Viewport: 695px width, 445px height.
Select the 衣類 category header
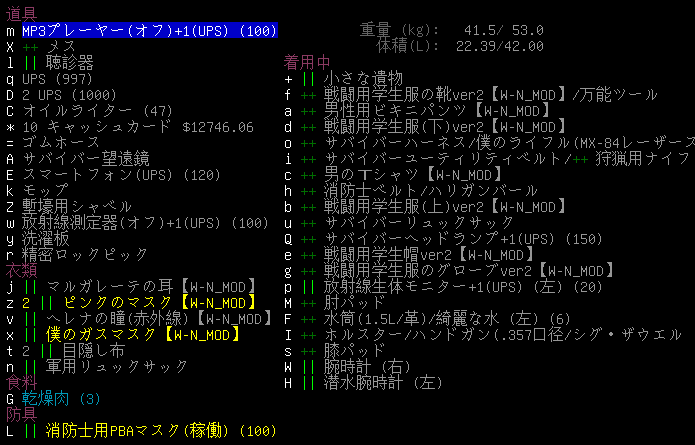point(20,270)
